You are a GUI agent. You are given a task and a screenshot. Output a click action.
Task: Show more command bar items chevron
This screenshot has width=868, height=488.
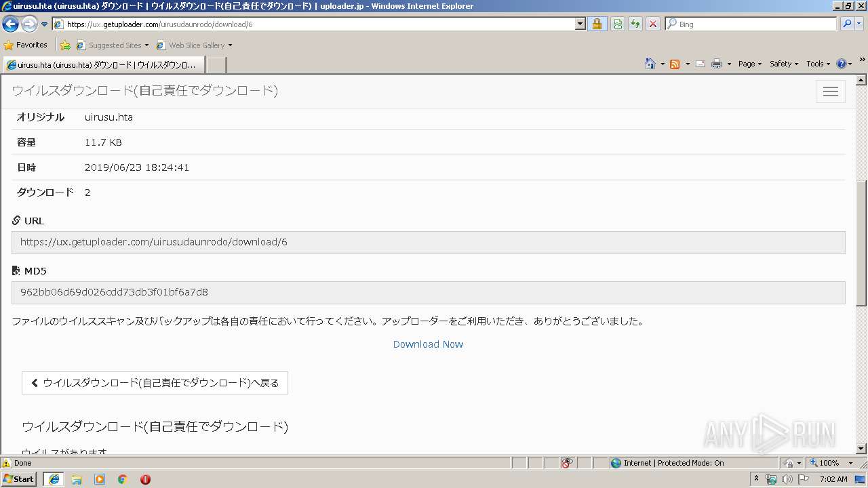pyautogui.click(x=862, y=60)
